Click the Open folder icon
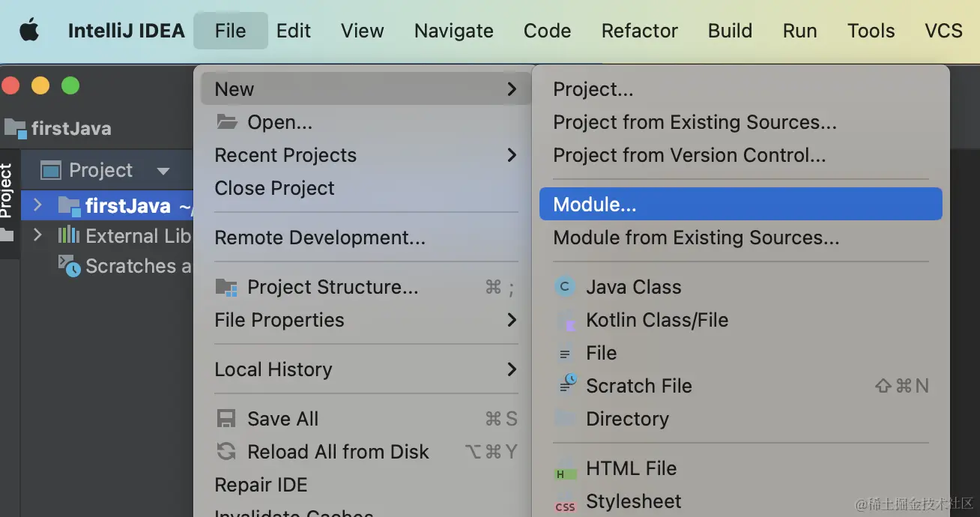The height and width of the screenshot is (517, 980). click(226, 122)
